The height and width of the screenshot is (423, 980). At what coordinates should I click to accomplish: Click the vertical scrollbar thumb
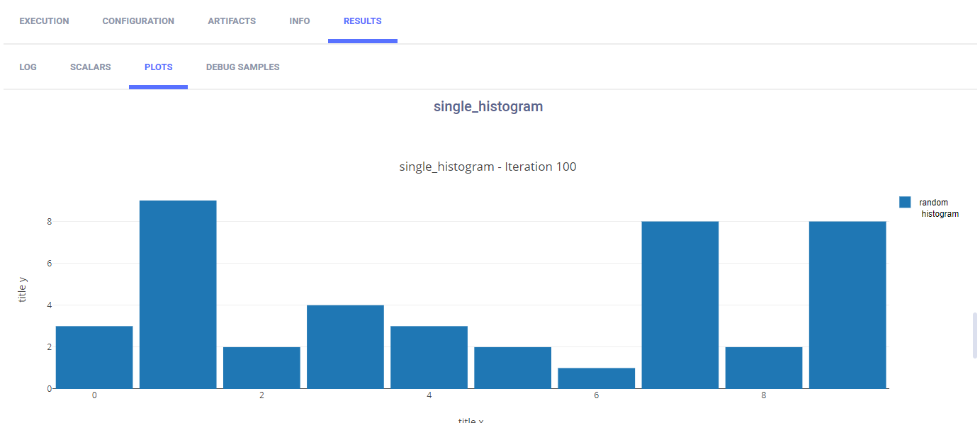(x=976, y=335)
